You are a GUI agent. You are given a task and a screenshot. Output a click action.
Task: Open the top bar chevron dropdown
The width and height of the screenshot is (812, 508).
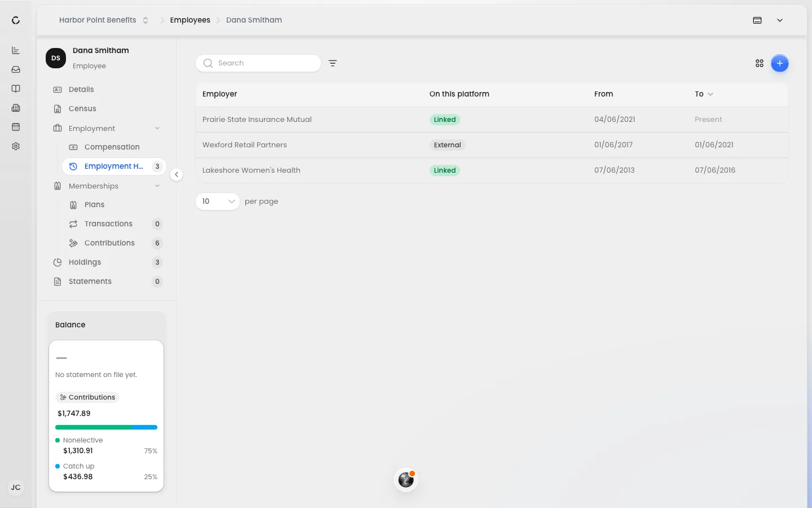click(x=780, y=20)
